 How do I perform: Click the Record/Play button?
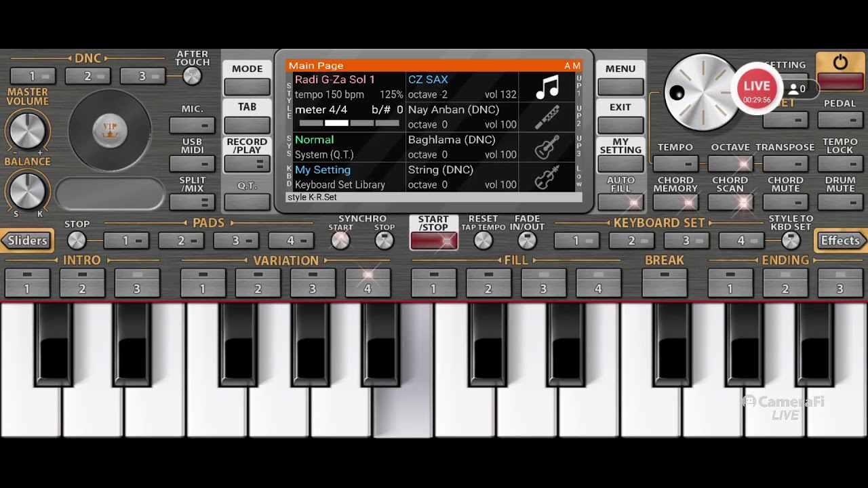247,163
